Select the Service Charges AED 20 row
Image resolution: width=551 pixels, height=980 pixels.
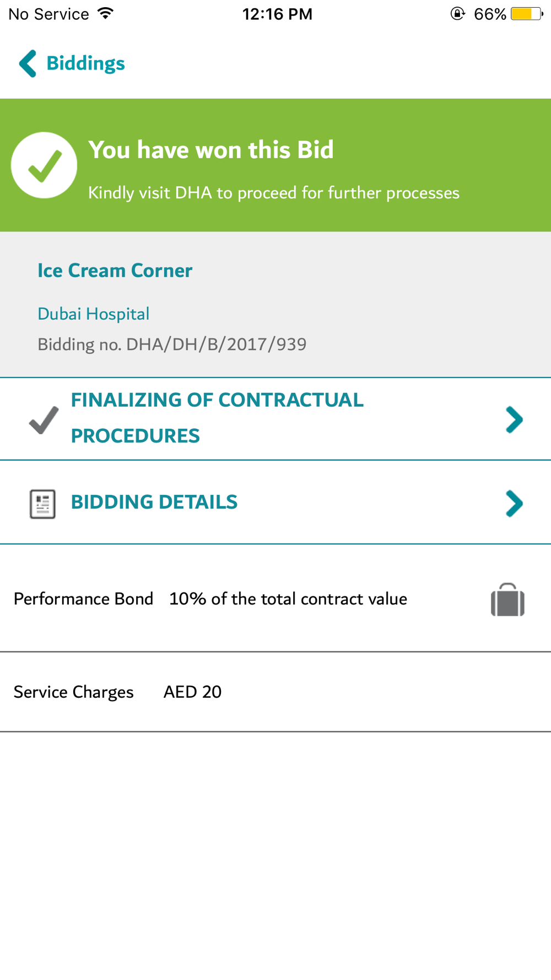click(275, 692)
